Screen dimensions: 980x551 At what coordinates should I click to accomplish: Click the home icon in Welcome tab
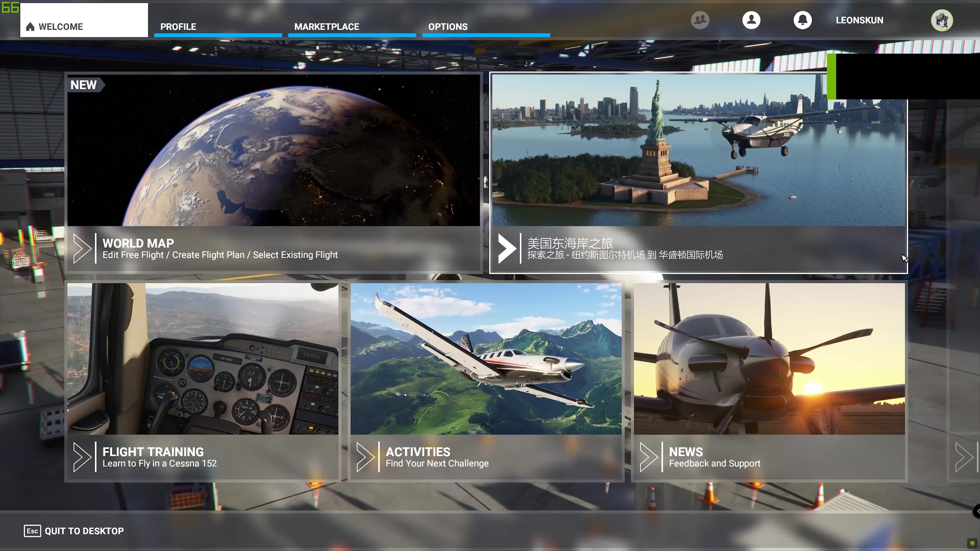30,27
